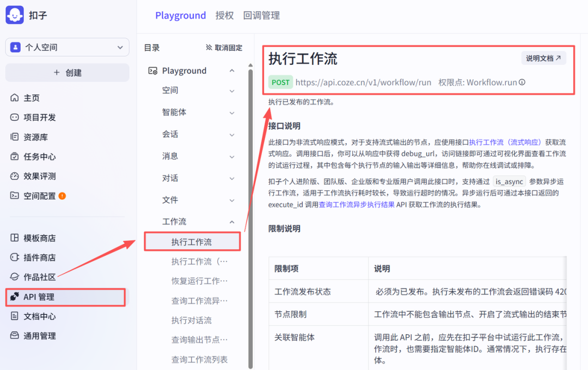Click the info icon beside Workflow.run
Viewport: 588px width, 370px height.
pos(522,82)
